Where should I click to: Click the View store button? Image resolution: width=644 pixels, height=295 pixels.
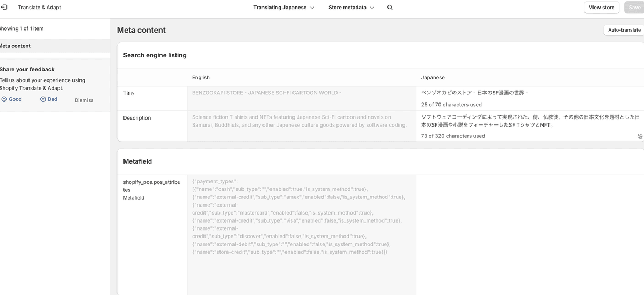(x=602, y=8)
